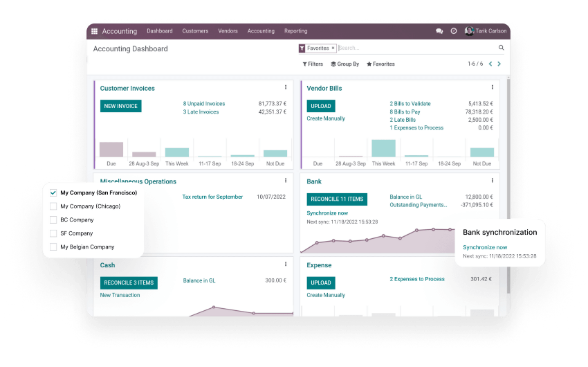This screenshot has height=367, width=588.
Task: Open Customer Invoices card options menu
Action: pyautogui.click(x=286, y=87)
